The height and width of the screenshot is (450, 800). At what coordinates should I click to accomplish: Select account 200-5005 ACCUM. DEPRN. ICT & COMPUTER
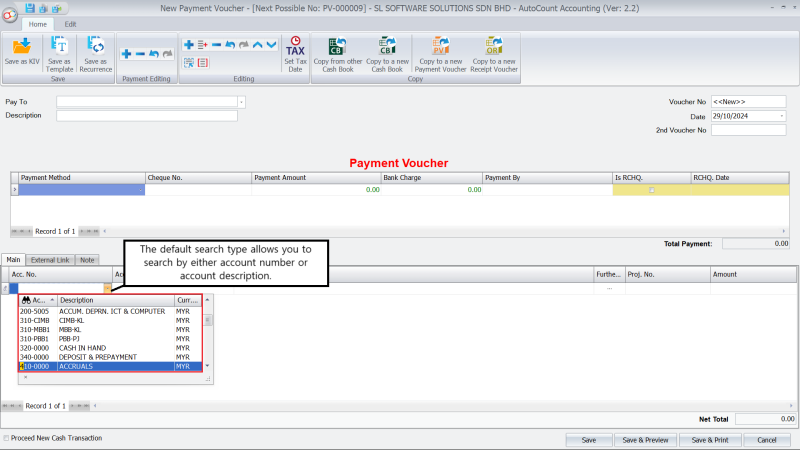click(110, 311)
